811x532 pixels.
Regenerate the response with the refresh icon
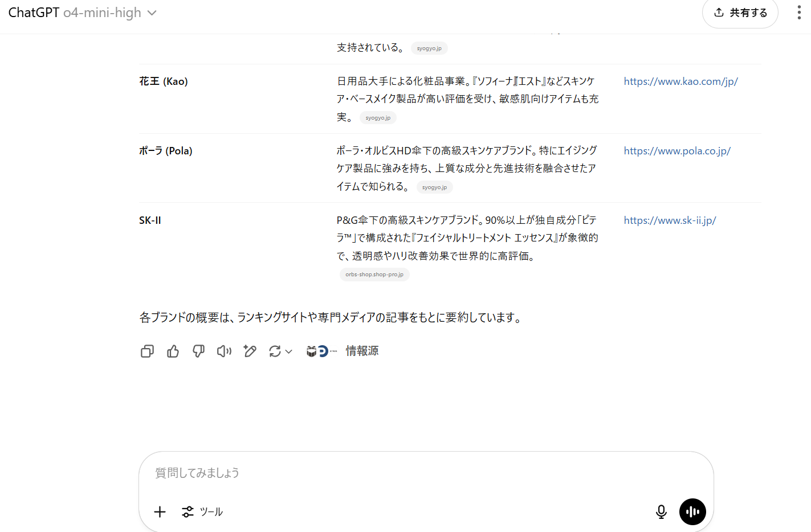coord(275,351)
